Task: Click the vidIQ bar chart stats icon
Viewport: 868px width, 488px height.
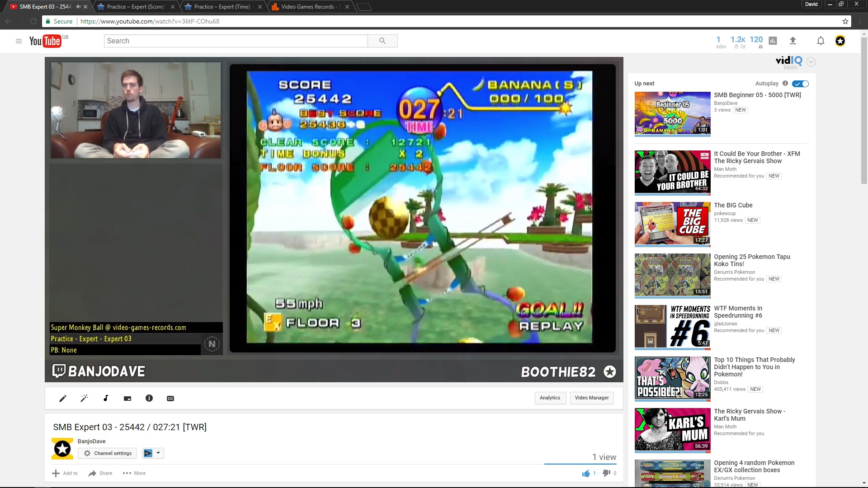Action: coord(773,41)
